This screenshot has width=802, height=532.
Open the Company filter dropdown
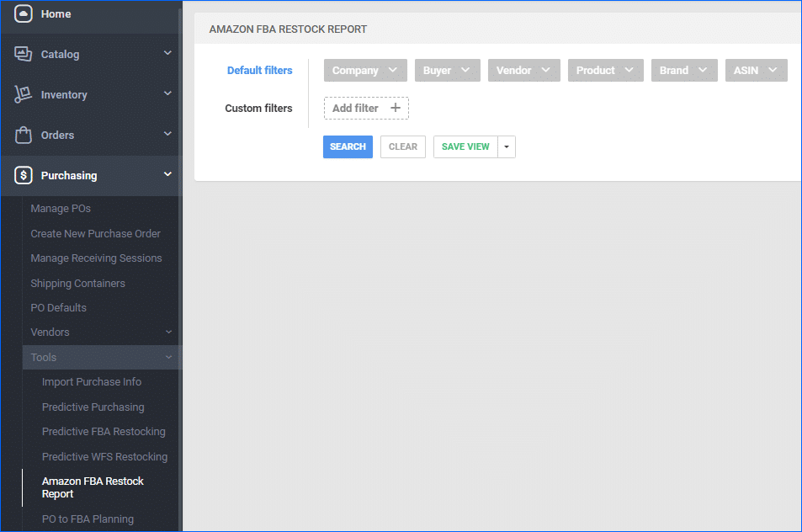point(364,70)
